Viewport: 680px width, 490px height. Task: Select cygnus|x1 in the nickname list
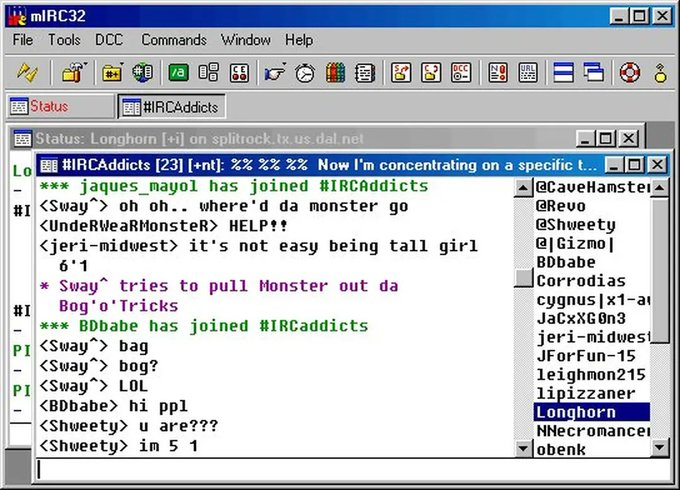(x=592, y=300)
